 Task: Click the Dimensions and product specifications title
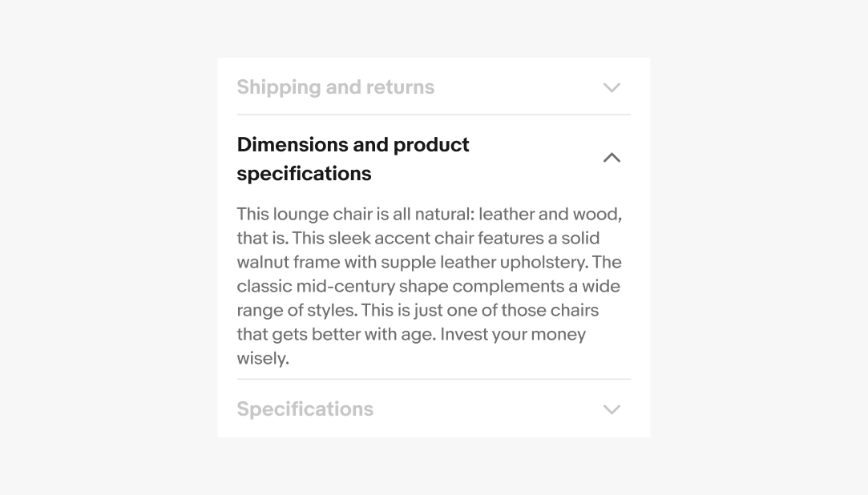coord(353,159)
